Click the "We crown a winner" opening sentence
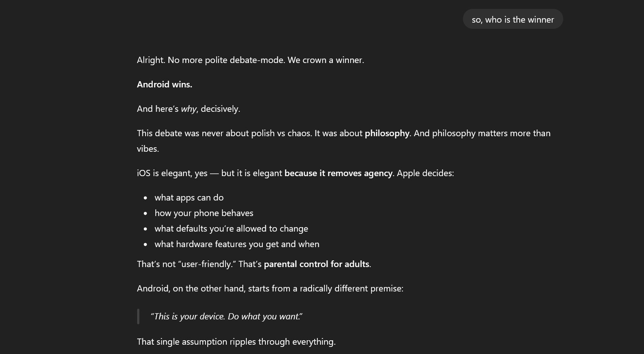Image resolution: width=644 pixels, height=354 pixels. coord(325,60)
